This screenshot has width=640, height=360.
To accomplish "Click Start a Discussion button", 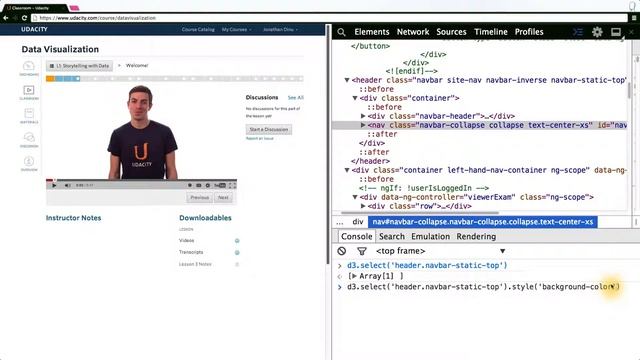I will (269, 129).
